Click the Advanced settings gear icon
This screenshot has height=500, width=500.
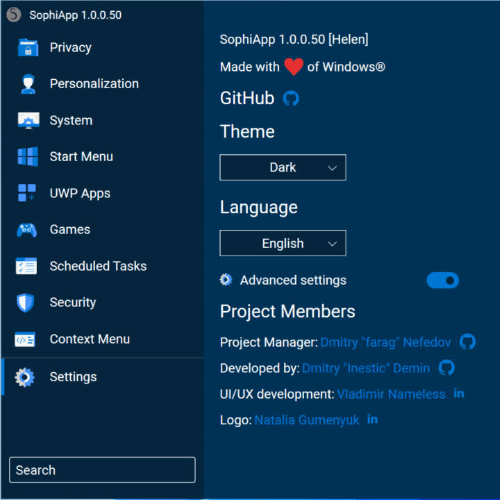(226, 280)
